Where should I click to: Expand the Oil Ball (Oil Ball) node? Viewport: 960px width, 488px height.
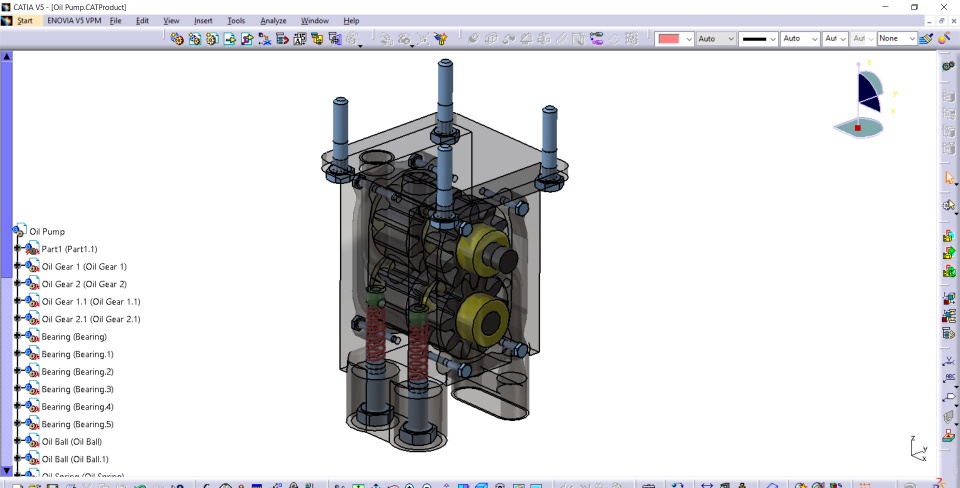[18, 441]
